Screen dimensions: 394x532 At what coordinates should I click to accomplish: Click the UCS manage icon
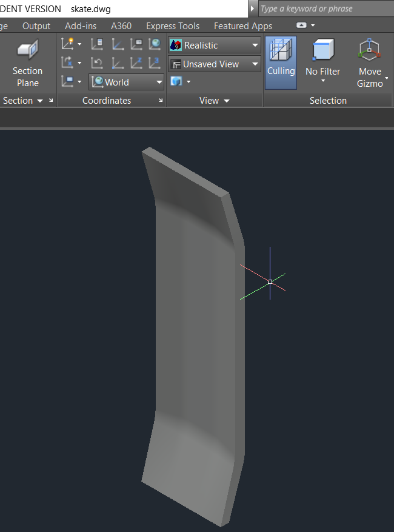[x=117, y=44]
